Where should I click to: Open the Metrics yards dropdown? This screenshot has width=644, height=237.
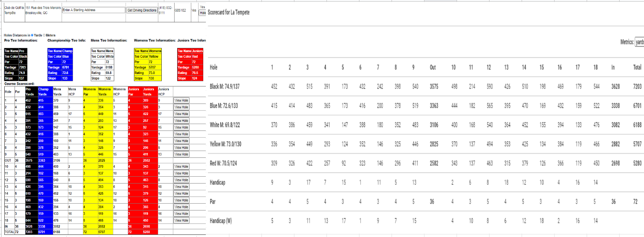(639, 42)
